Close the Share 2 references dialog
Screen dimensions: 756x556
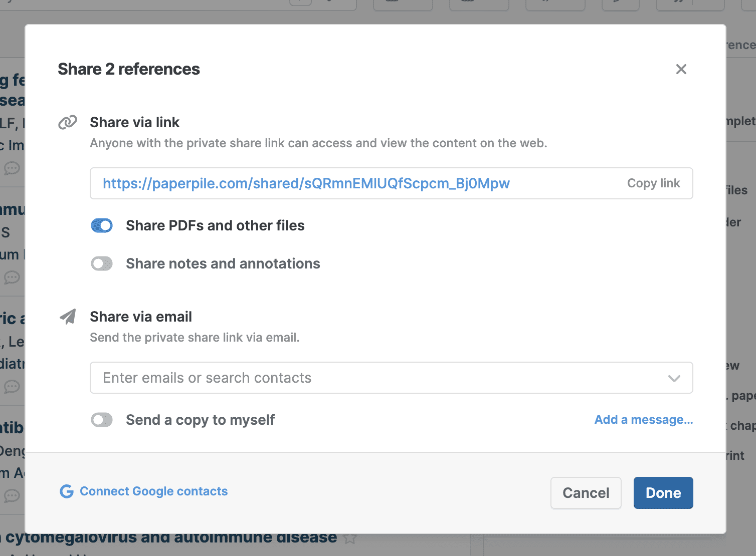pyautogui.click(x=681, y=69)
